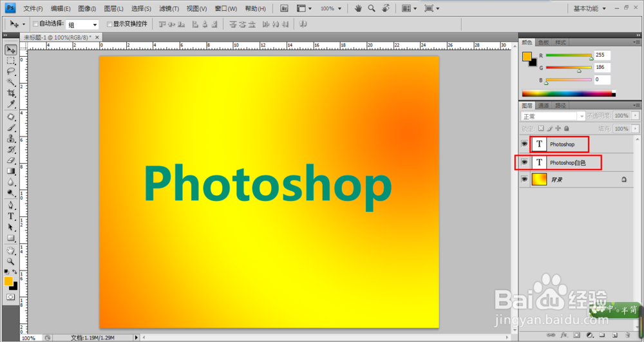Open the 基本功能 workspace dropdown

click(x=590, y=8)
